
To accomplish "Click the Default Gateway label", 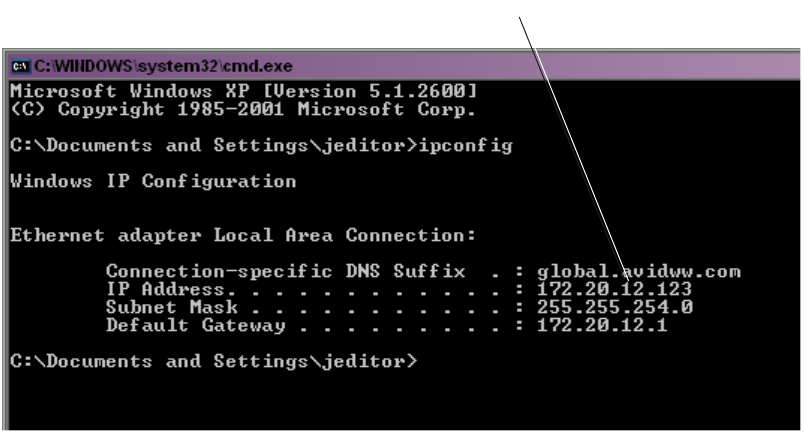I will [x=196, y=325].
